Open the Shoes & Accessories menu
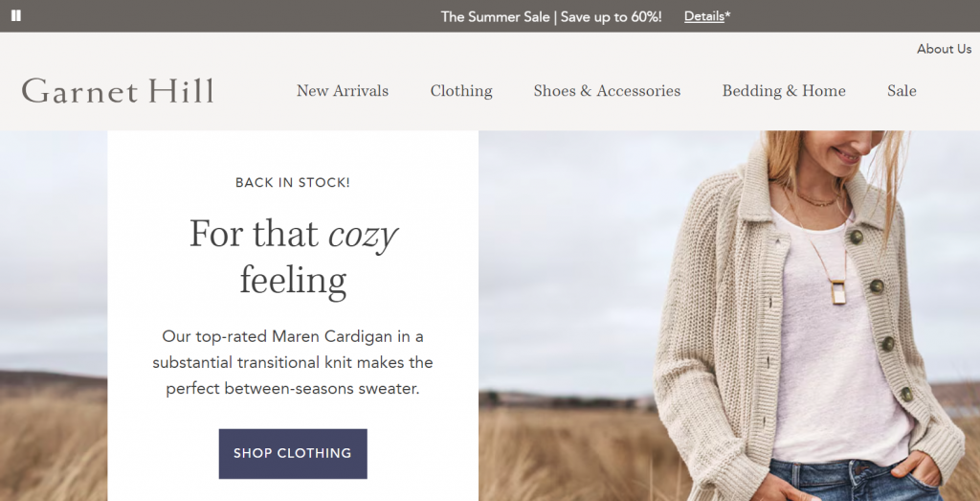This screenshot has width=980, height=501. [x=607, y=91]
